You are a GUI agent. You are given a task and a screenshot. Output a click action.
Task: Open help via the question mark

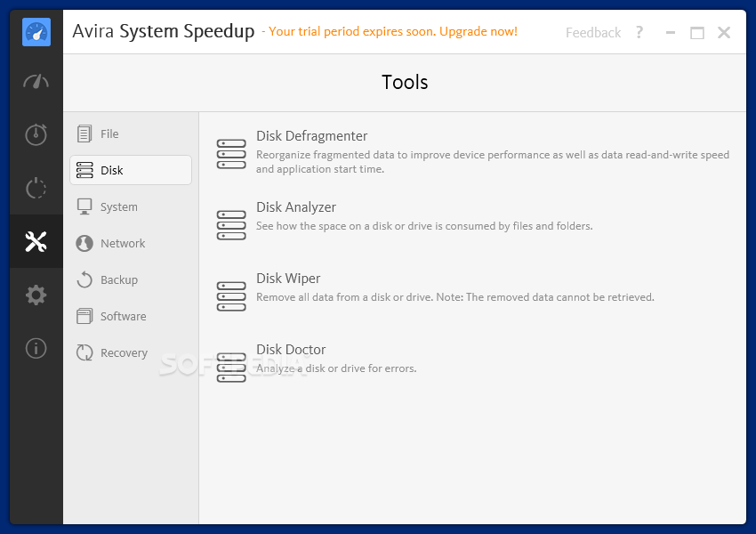pos(639,32)
